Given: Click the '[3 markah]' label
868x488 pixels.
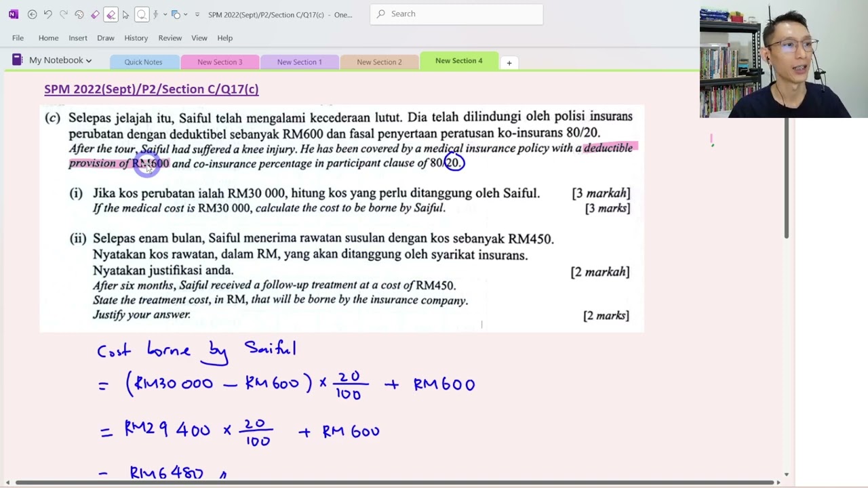Looking at the screenshot, I should pos(601,193).
